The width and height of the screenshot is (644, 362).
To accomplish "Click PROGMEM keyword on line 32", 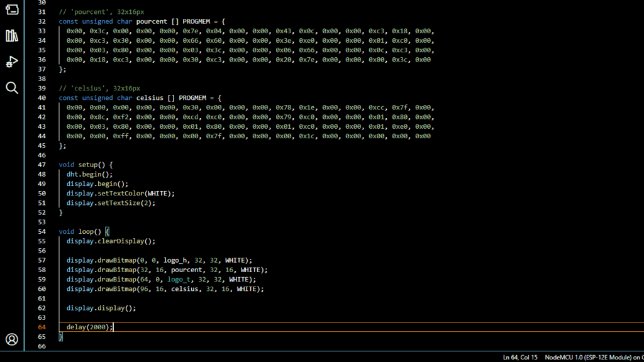I will 196,21.
